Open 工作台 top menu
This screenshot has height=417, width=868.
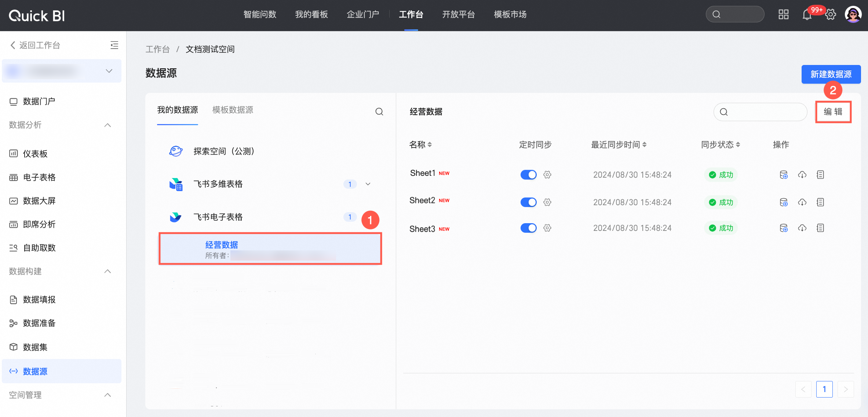411,15
